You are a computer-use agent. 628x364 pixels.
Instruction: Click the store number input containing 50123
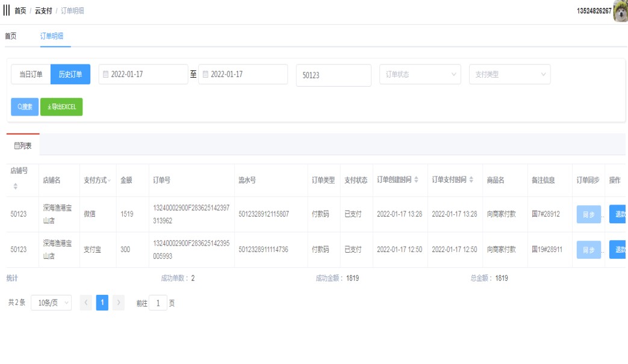333,76
